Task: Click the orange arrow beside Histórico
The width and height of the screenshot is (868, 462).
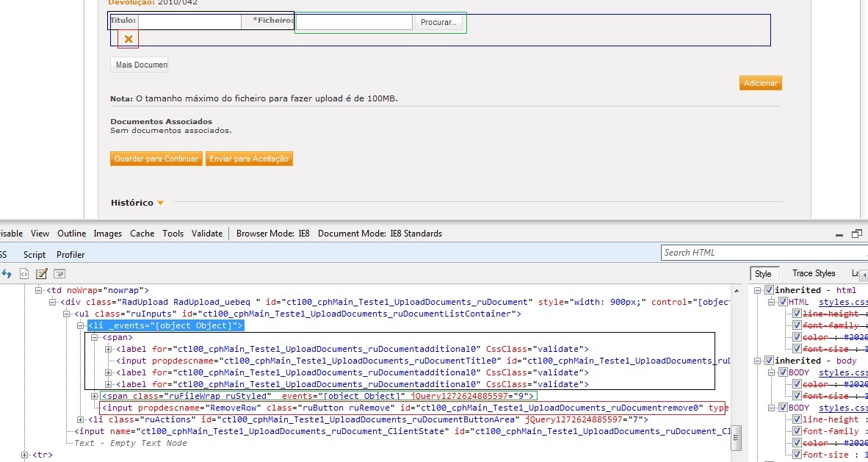Action: (x=160, y=203)
